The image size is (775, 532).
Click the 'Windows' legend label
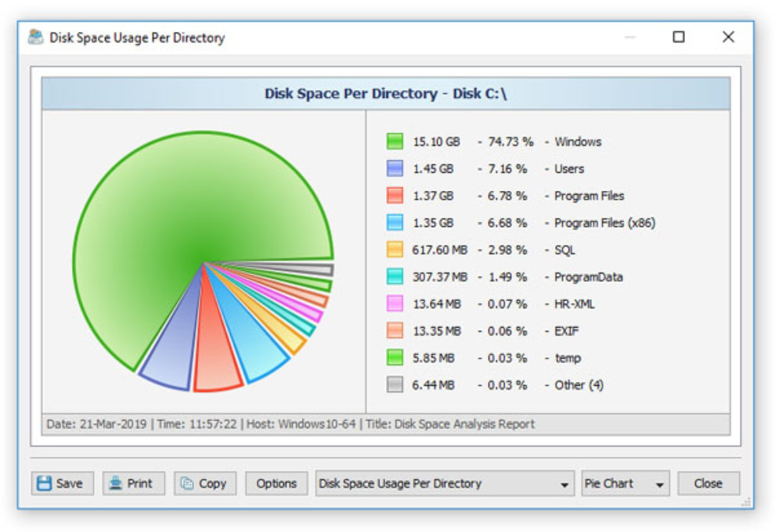tap(578, 142)
